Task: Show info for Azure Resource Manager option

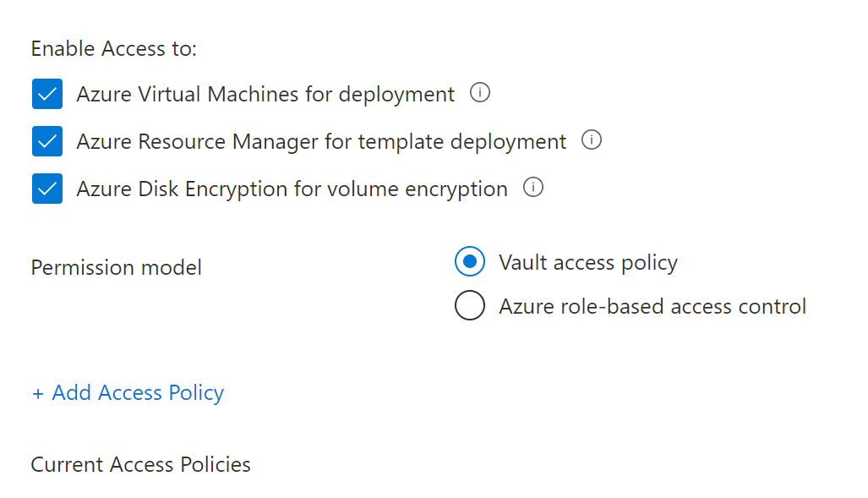Action: (592, 140)
